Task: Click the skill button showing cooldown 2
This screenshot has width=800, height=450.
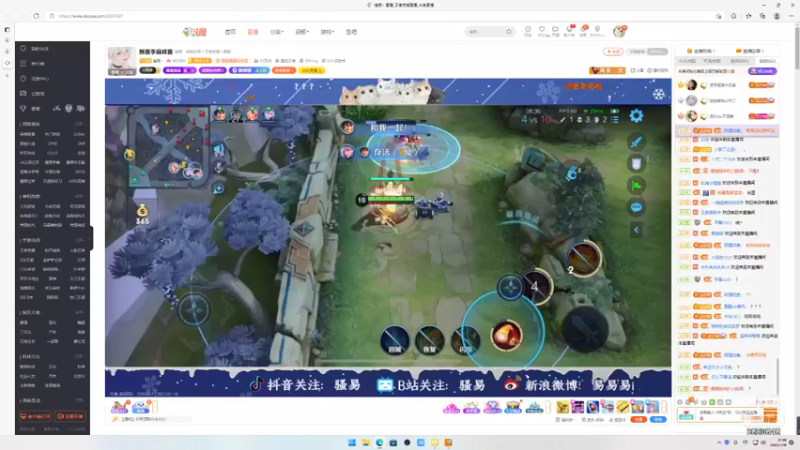Action: tap(583, 258)
